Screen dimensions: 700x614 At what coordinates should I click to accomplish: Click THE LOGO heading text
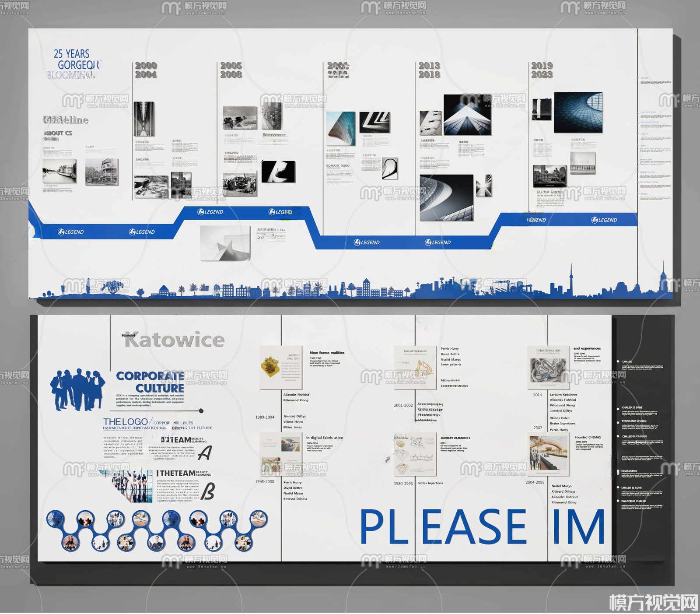[125, 421]
